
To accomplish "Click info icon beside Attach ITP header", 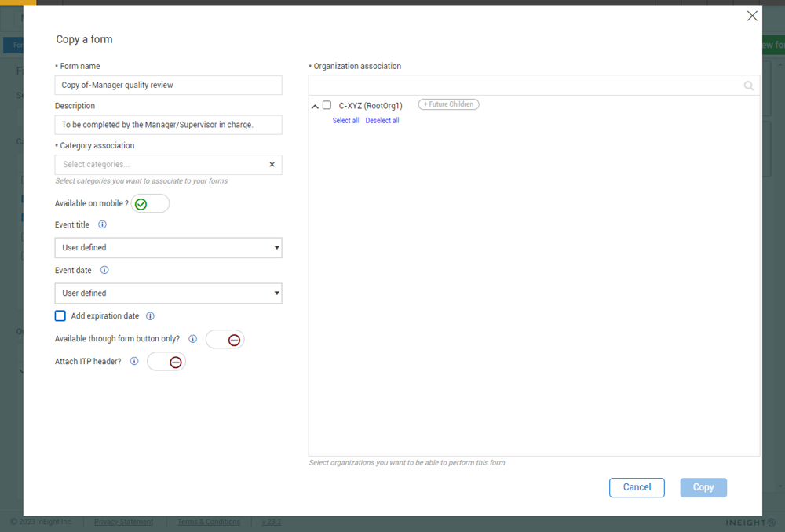I will [134, 362].
